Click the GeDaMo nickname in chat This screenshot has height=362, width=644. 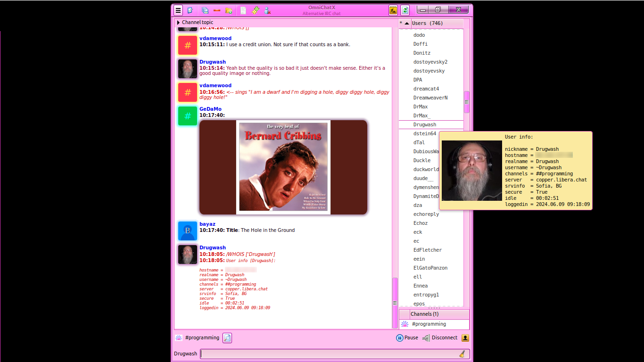click(210, 109)
